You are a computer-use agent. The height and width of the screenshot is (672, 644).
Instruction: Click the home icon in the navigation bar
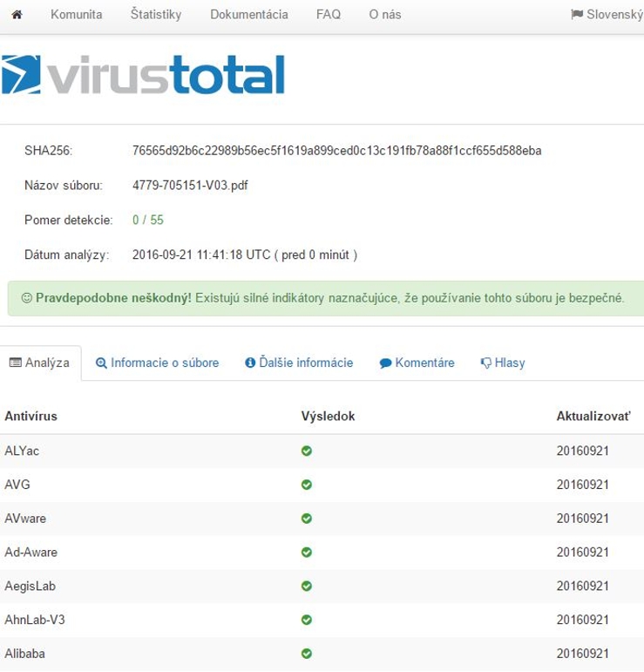pos(17,15)
